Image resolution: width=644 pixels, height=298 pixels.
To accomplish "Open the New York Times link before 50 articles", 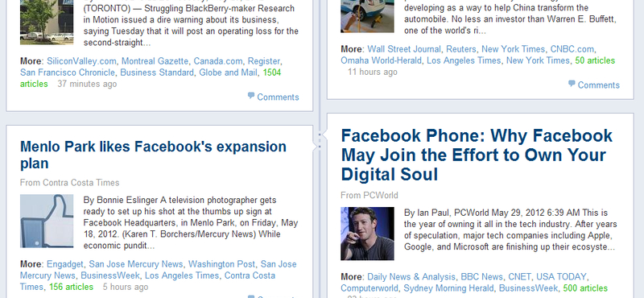I will pyautogui.click(x=538, y=61).
